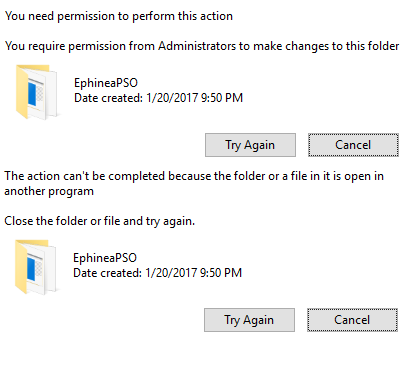Click the 'You require permission from Administrators' message
411x372 pixels.
pyautogui.click(x=202, y=46)
